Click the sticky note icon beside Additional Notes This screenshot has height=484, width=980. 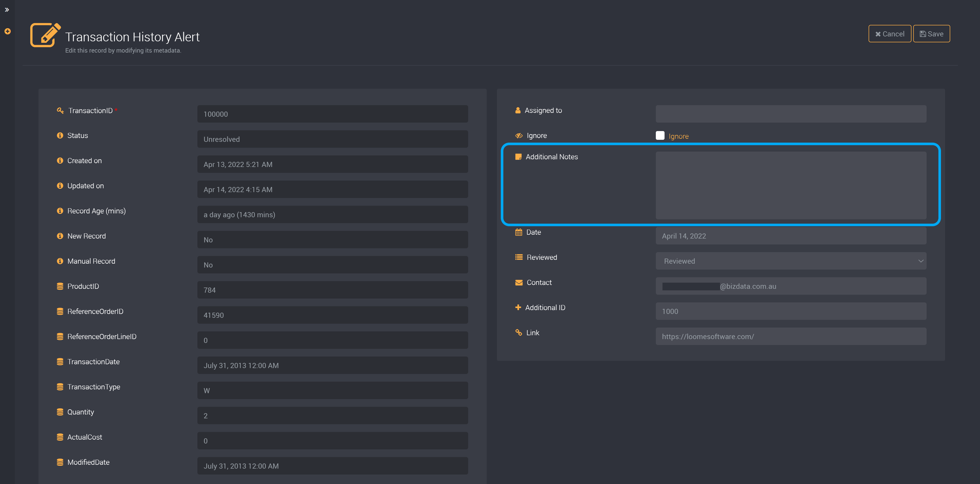click(518, 157)
